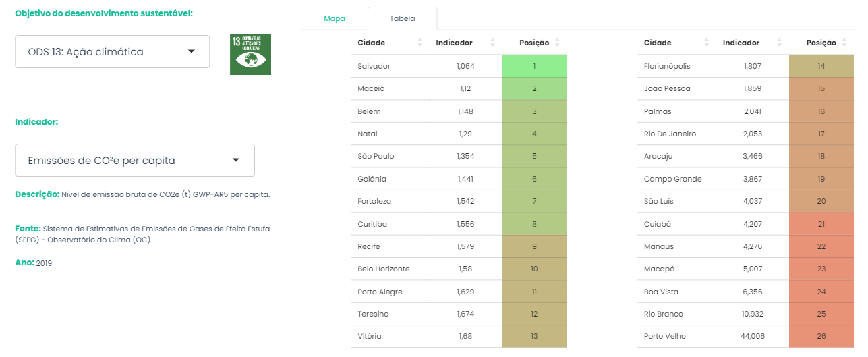Click the left table Posição header
Screen dimensions: 868x357
click(534, 43)
